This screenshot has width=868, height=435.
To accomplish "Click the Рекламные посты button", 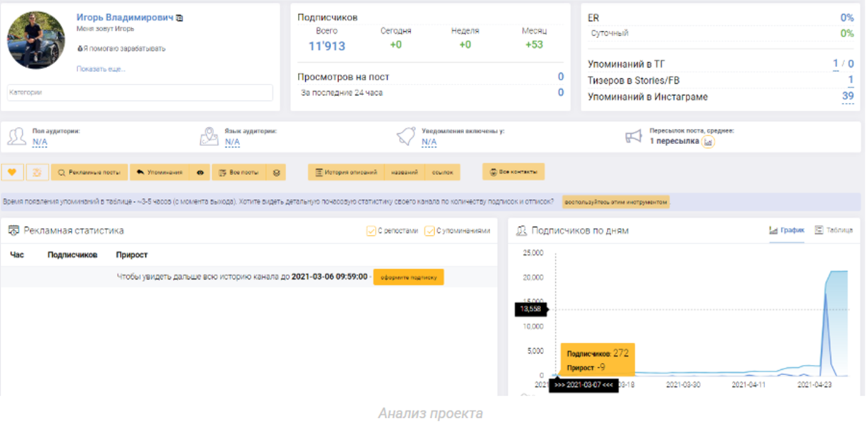I will point(90,173).
